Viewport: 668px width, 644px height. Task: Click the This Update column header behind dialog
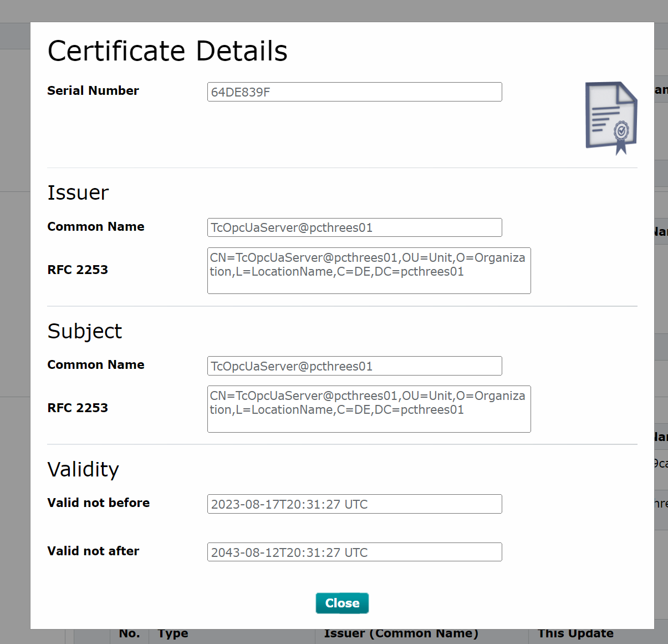point(575,634)
